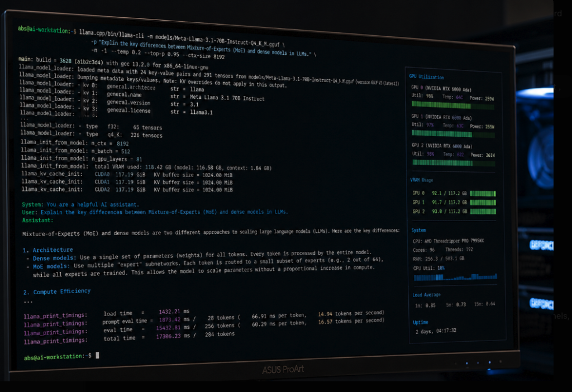Screen dimensions: 572x392
Task: Click the "GPU 2 (NVIDIA RTX 6000 Ada)" label
Action: [x=442, y=146]
